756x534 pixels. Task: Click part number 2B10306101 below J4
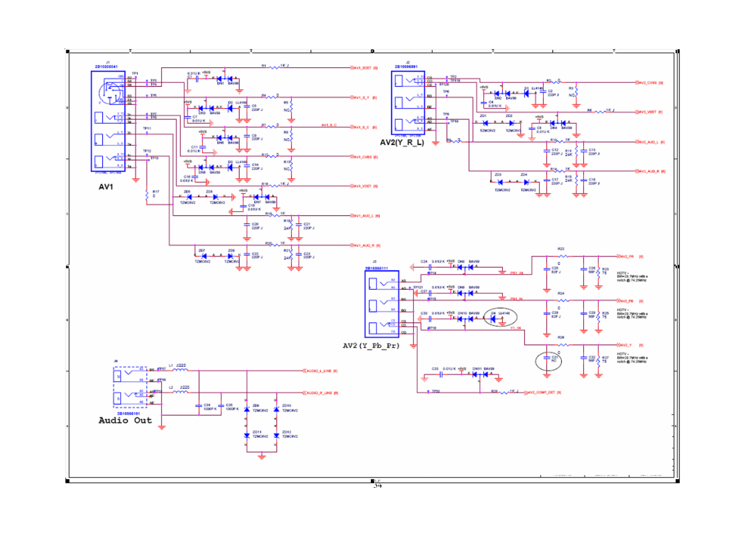[128, 413]
